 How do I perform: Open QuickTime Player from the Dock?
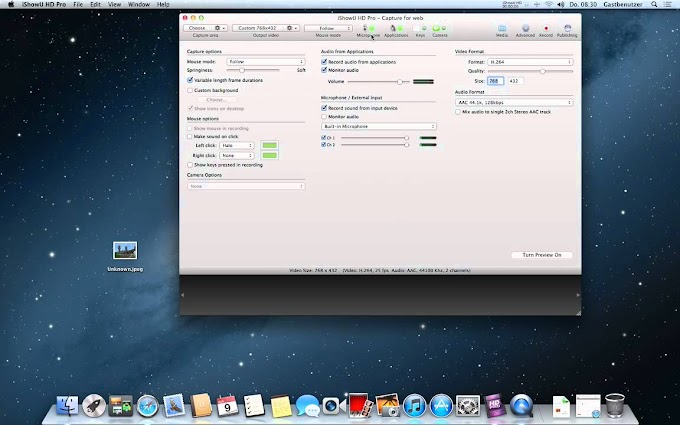click(x=521, y=406)
